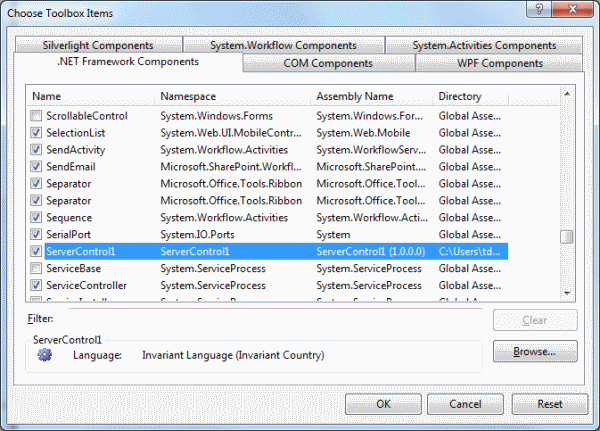Screen dimensions: 600x431
Task: Select the SendEmail row name
Action: point(71,167)
